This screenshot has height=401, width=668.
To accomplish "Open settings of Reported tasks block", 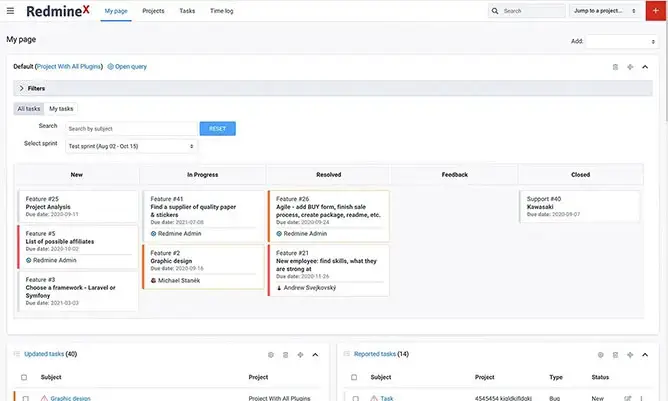I will pyautogui.click(x=600, y=355).
